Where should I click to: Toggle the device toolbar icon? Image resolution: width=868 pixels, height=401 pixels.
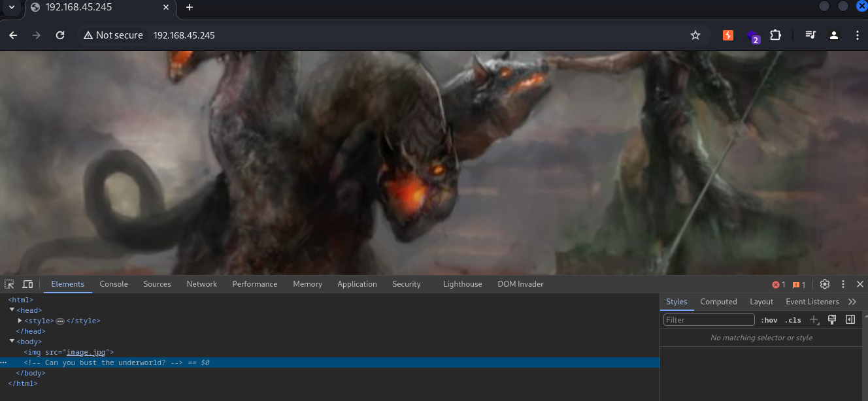pos(27,284)
